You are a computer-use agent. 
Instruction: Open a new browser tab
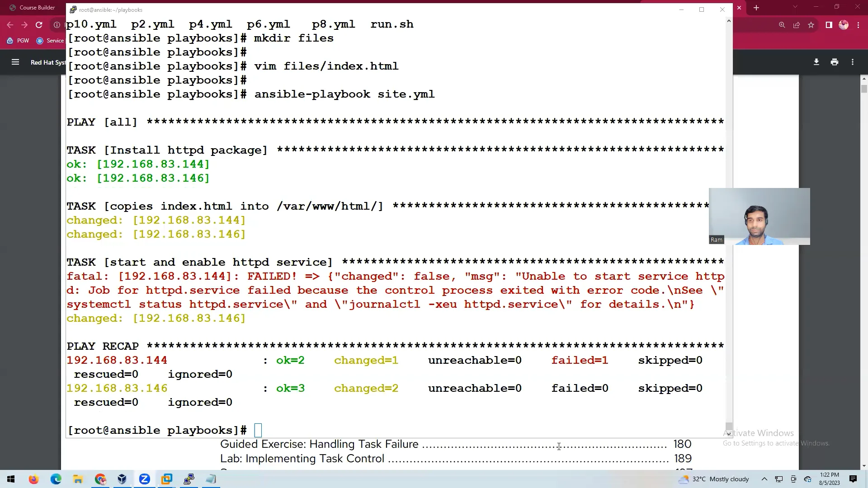[x=756, y=8]
